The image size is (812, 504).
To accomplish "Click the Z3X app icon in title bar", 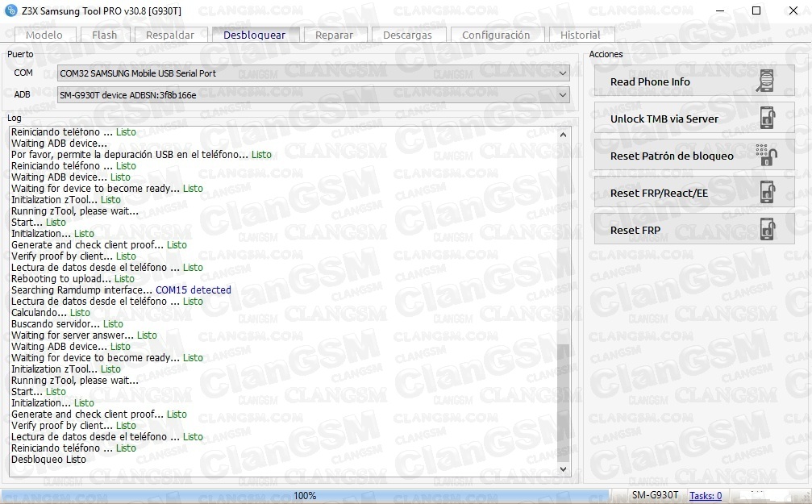I will pos(10,10).
